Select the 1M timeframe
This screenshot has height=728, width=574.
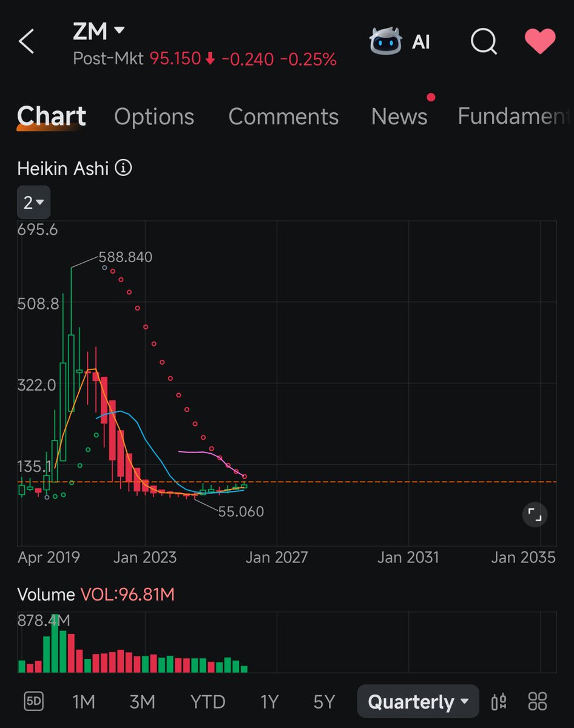click(x=84, y=702)
